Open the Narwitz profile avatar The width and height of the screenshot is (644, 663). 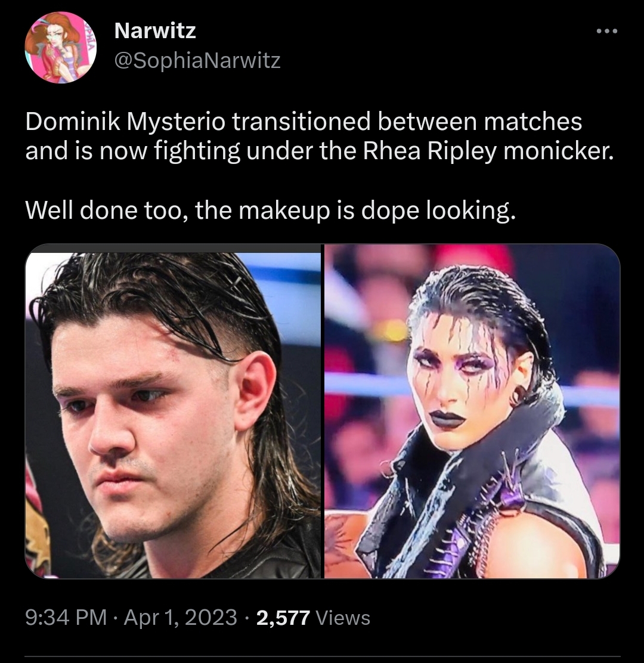point(61,47)
